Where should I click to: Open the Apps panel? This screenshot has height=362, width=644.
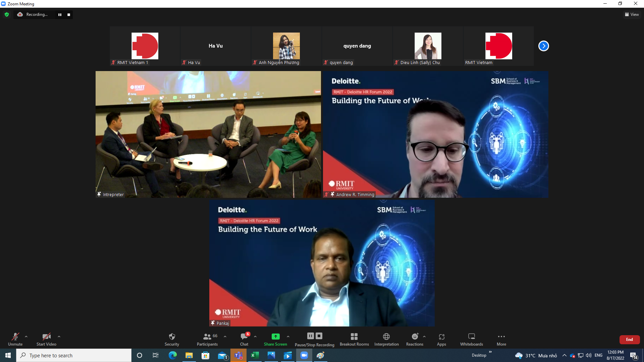click(441, 339)
